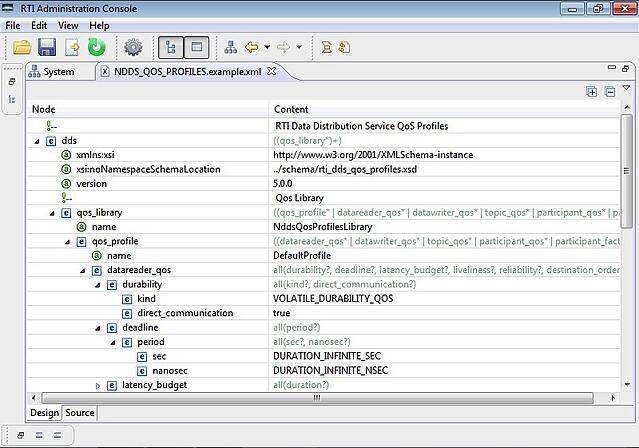Viewport: 639px width, 448px height.
Task: Click the VOLATILE_DURABILITY_QOS value
Action: pyautogui.click(x=333, y=298)
